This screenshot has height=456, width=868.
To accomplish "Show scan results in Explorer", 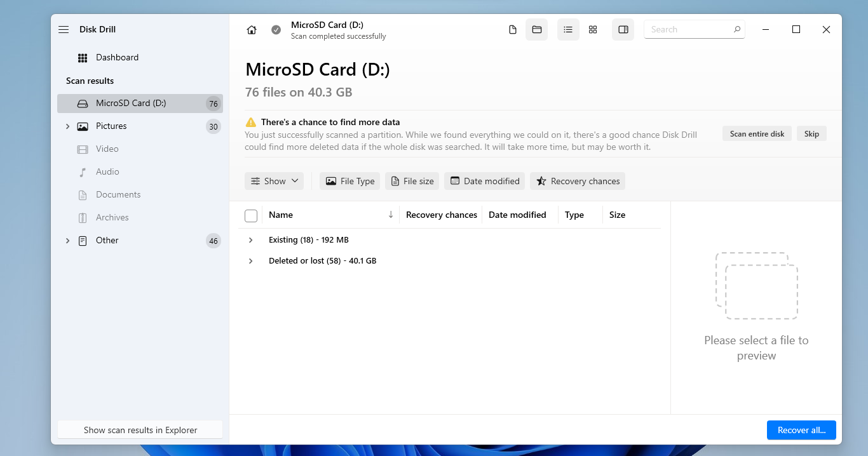I will pos(140,430).
